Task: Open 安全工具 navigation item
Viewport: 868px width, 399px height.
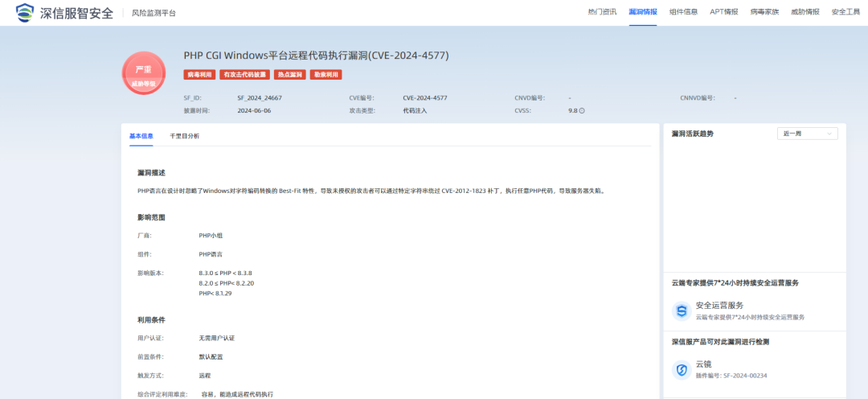Action: coord(845,12)
